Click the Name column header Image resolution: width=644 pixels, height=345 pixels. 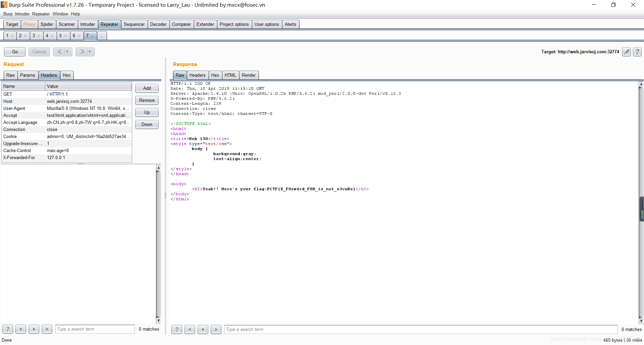[x=23, y=86]
